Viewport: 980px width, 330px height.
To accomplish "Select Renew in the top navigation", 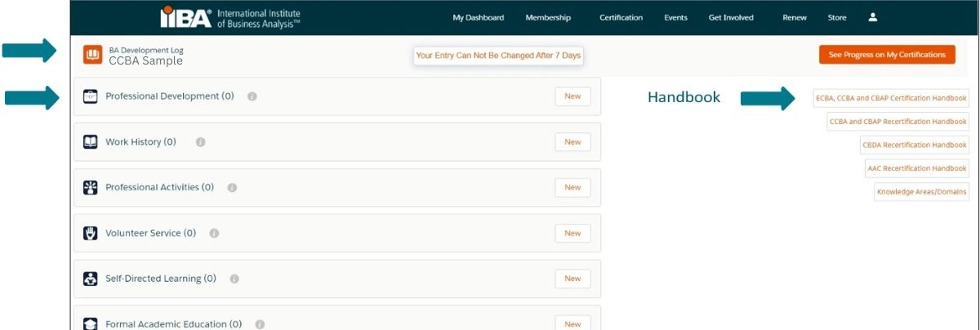I will click(x=795, y=18).
